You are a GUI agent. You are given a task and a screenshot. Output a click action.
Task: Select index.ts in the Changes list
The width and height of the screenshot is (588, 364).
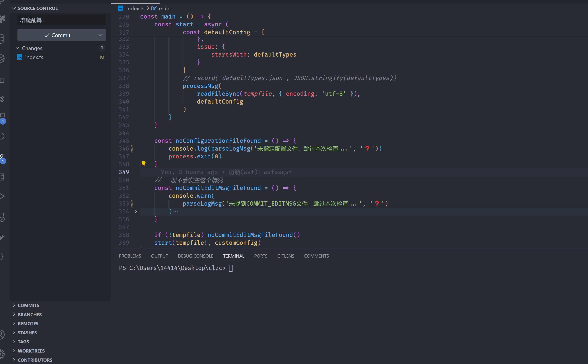[x=34, y=57]
